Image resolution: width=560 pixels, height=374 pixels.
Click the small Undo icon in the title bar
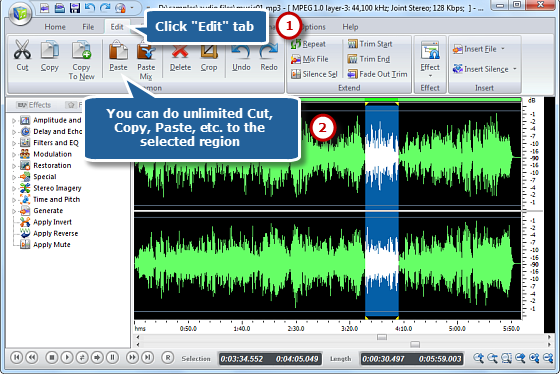90,8
